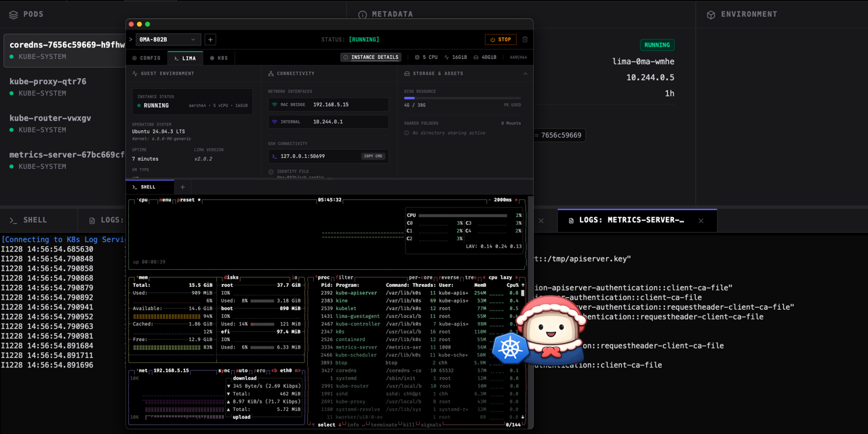868x434 pixels.
Task: Close the Logs metrics-server tab
Action: pyautogui.click(x=701, y=220)
